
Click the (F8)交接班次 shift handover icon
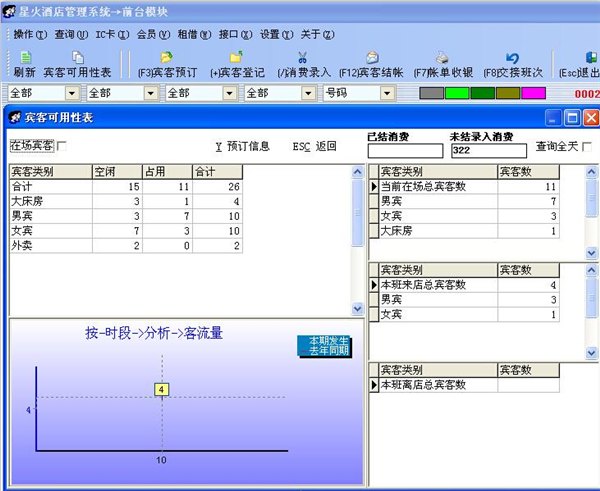[x=512, y=58]
